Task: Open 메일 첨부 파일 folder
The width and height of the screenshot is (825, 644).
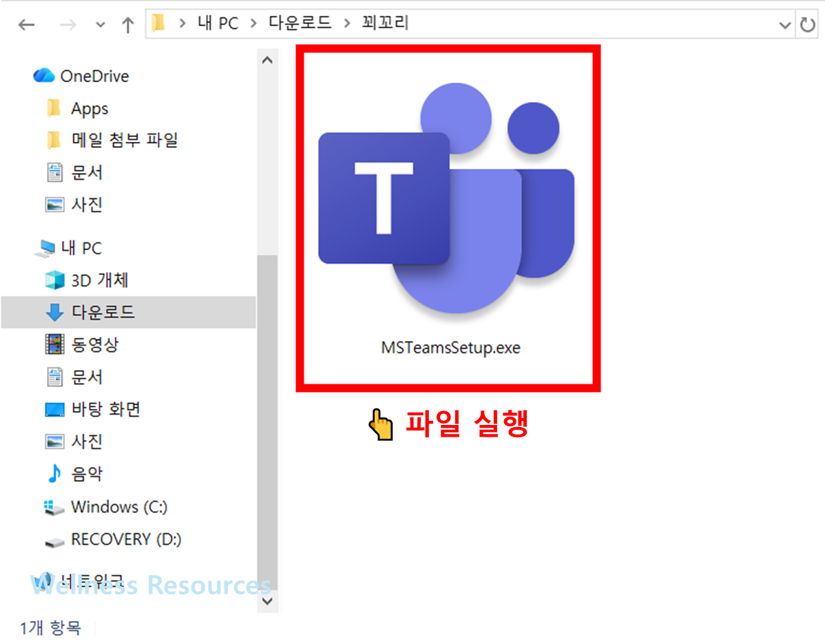Action: (125, 140)
